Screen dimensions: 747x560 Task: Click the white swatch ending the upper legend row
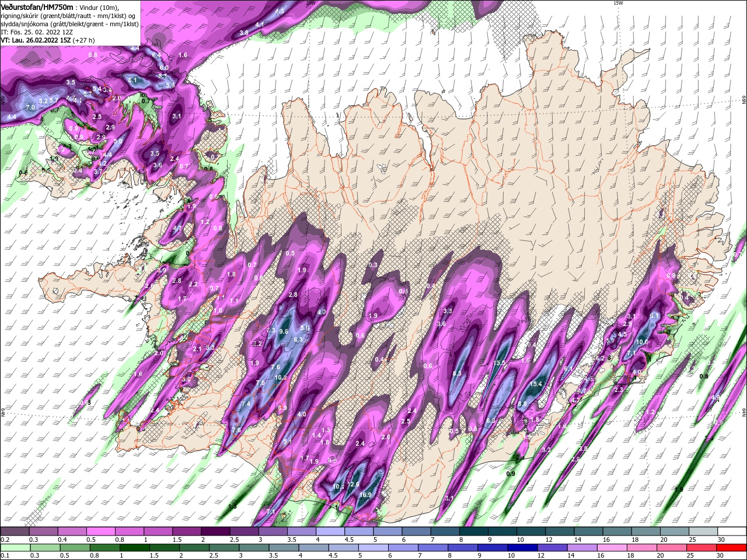pos(733,531)
